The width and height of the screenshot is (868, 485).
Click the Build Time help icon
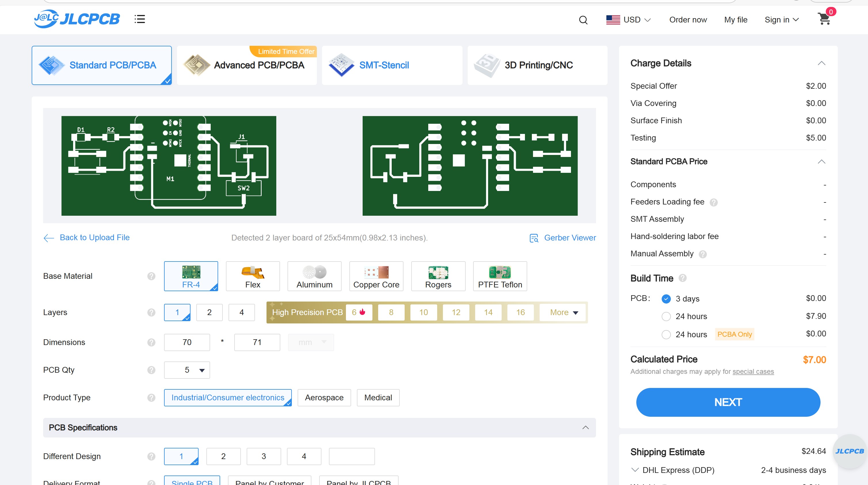point(683,278)
